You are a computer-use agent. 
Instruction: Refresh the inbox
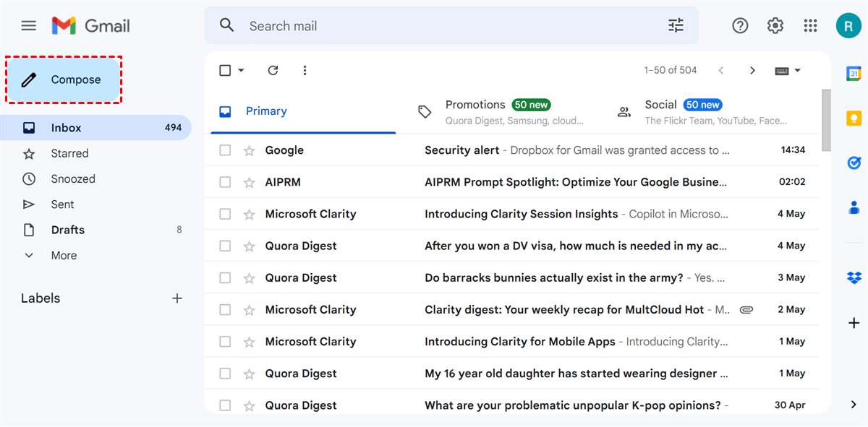tap(273, 70)
